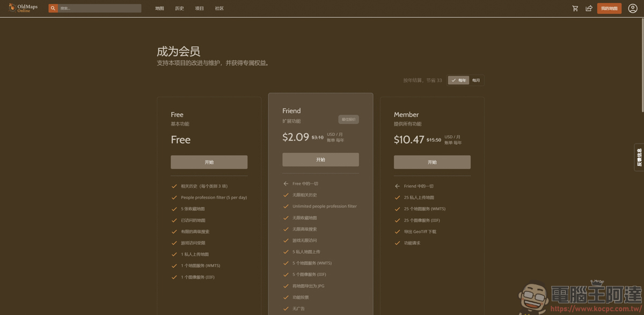Screen dimensions: 644x315
Task: Start the Friend plan with 开始
Action: coord(320,159)
